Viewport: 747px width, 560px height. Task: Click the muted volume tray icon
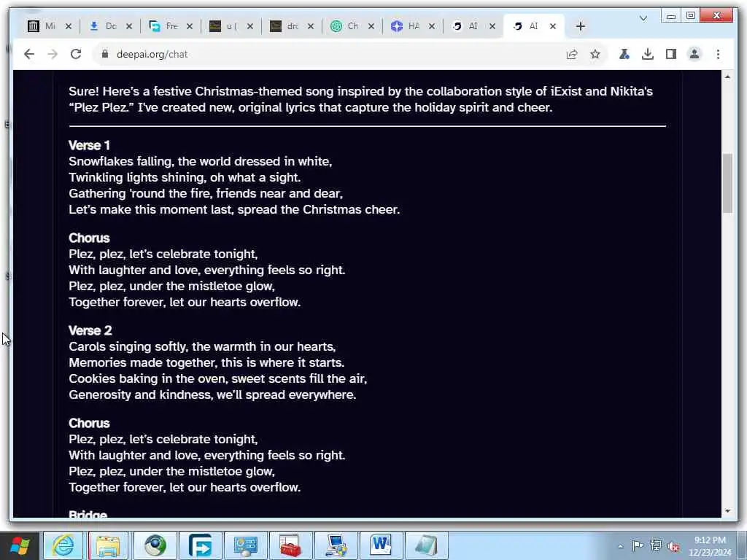click(673, 546)
